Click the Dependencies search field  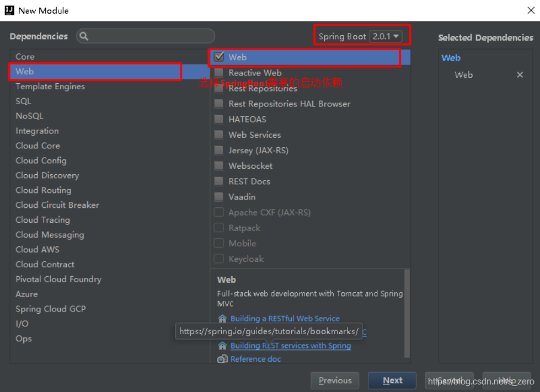pos(145,36)
